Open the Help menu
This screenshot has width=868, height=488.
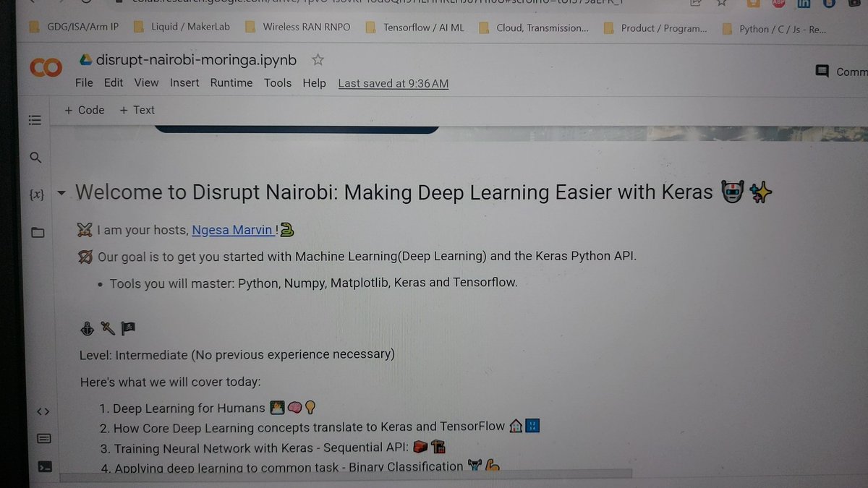point(314,83)
